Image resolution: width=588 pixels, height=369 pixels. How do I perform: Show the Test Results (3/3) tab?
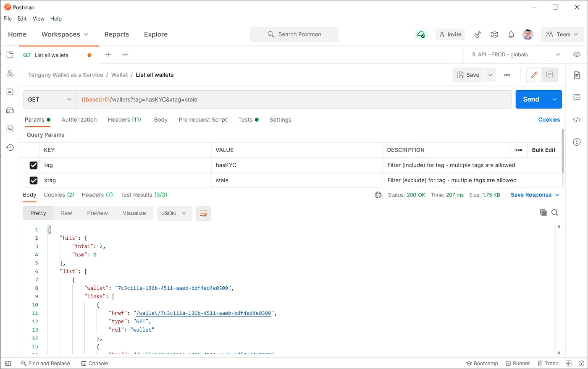coord(144,195)
